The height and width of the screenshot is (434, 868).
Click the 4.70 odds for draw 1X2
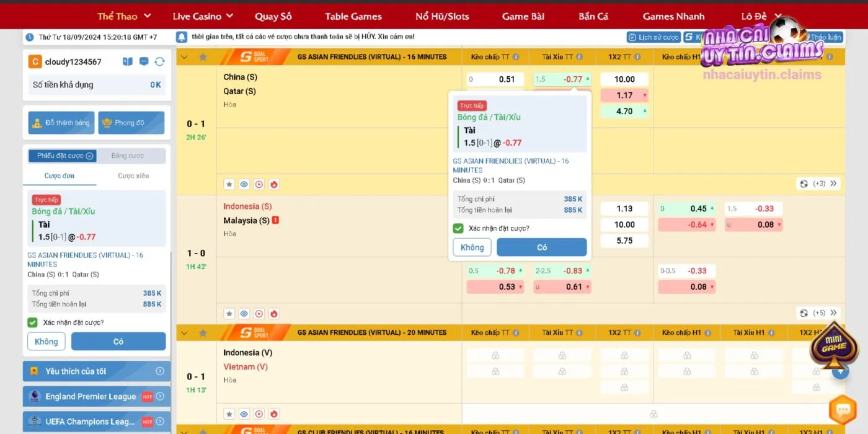click(x=624, y=111)
